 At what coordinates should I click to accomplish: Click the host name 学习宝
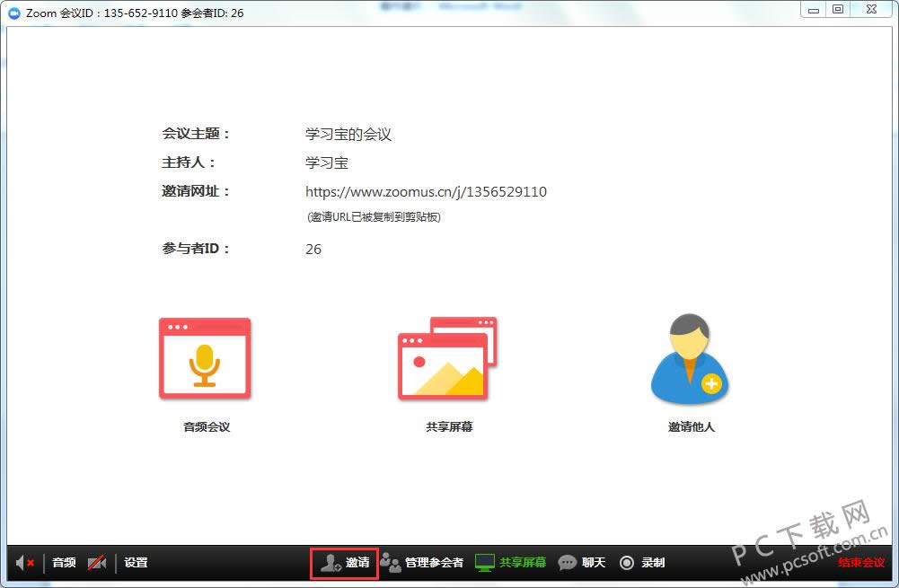pos(327,162)
